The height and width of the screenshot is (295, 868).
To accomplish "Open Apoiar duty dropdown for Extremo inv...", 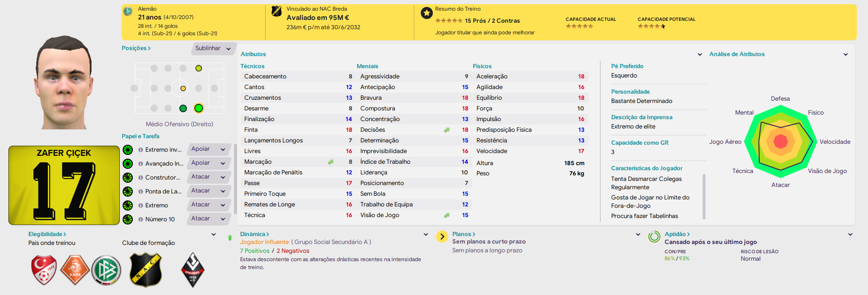I will [209, 149].
